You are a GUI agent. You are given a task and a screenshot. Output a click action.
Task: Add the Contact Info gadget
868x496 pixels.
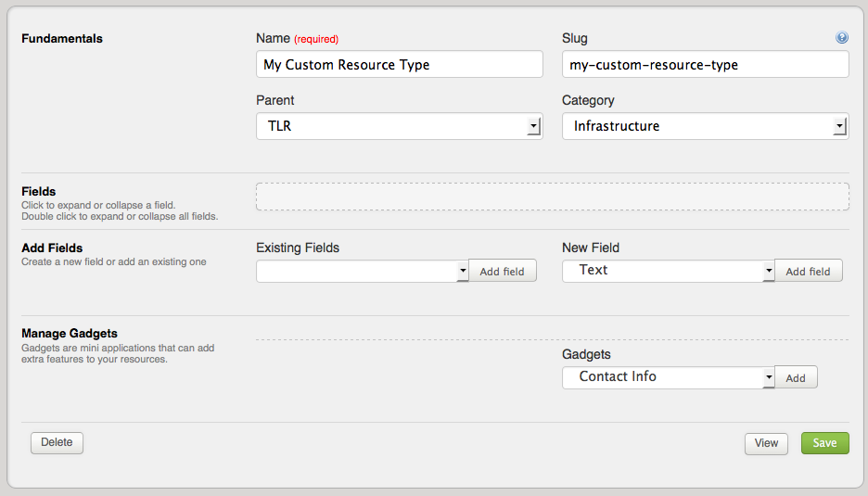tap(796, 377)
